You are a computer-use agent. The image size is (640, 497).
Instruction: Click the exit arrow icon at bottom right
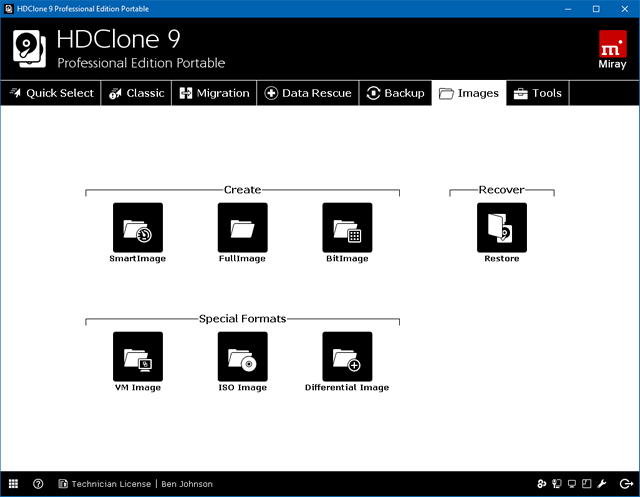[x=625, y=484]
